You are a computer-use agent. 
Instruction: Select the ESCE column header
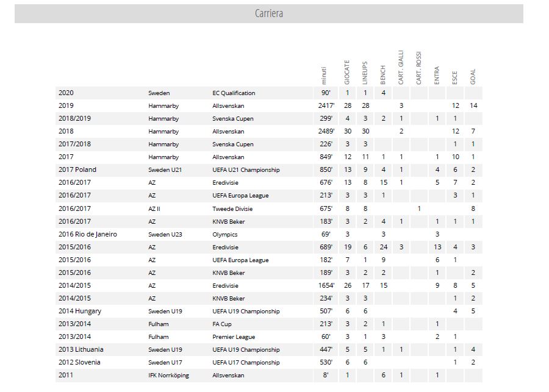coord(455,77)
